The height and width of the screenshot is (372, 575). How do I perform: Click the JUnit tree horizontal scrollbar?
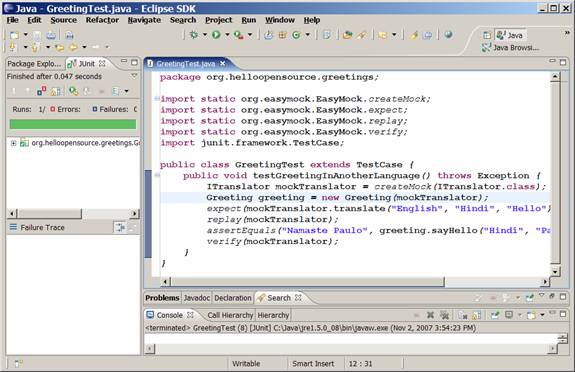(x=73, y=213)
